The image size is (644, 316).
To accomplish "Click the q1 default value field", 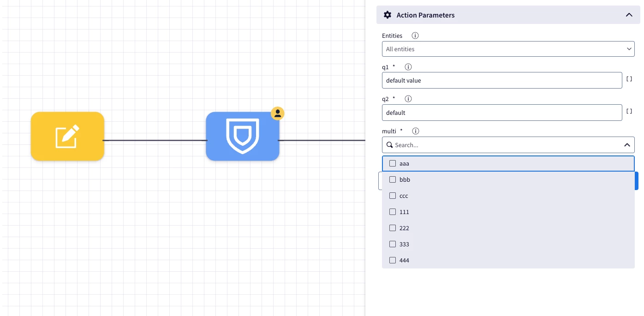I will point(502,80).
